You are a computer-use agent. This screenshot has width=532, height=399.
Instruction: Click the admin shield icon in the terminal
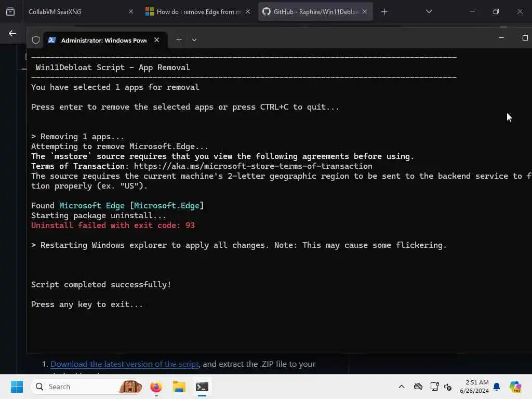pos(36,40)
